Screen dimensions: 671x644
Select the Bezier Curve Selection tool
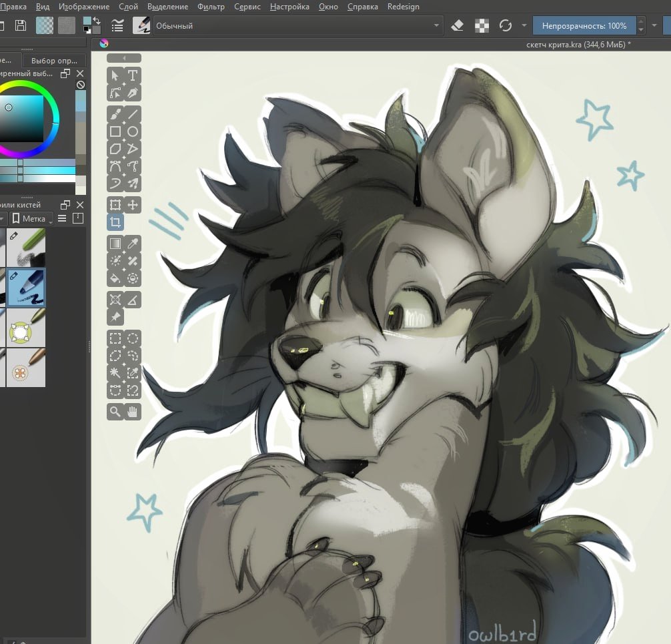[115, 390]
